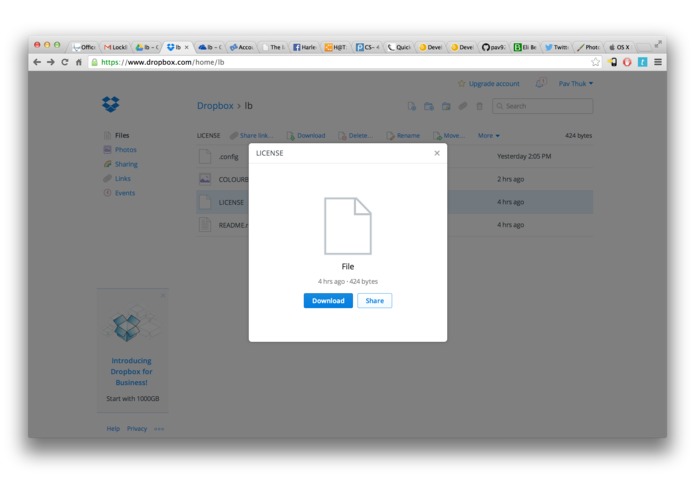Screen dimensions: 695x494
Task: Click the share folder toolbar icon
Action: pos(446,106)
